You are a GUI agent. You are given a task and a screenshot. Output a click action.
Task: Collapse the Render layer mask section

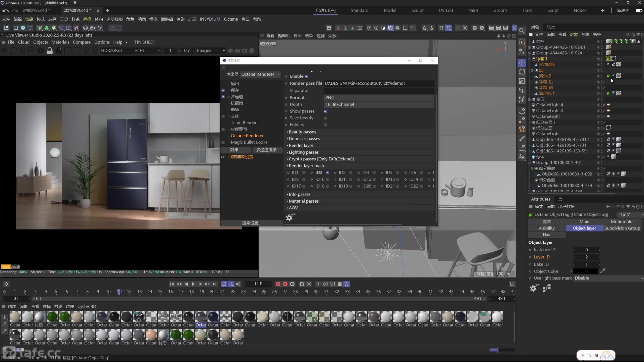click(x=306, y=166)
